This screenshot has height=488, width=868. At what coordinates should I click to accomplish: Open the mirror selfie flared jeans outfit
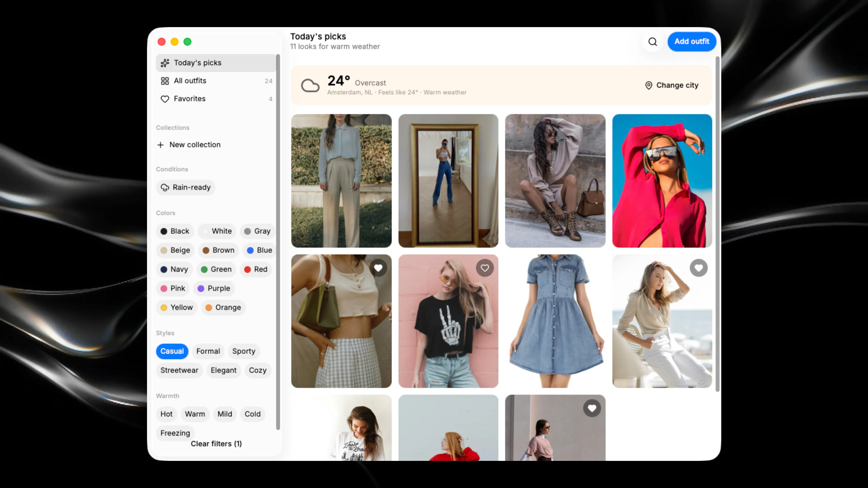pyautogui.click(x=448, y=181)
